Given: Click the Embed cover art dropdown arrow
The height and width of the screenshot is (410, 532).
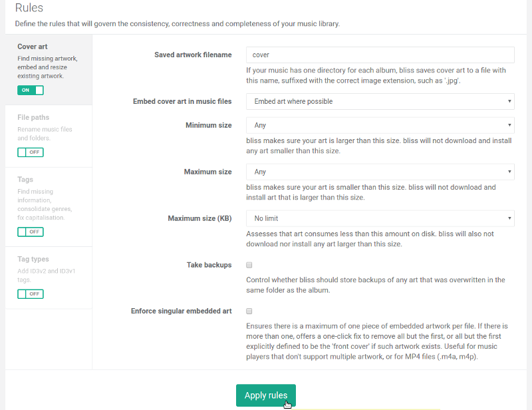Looking at the screenshot, I should tap(509, 101).
